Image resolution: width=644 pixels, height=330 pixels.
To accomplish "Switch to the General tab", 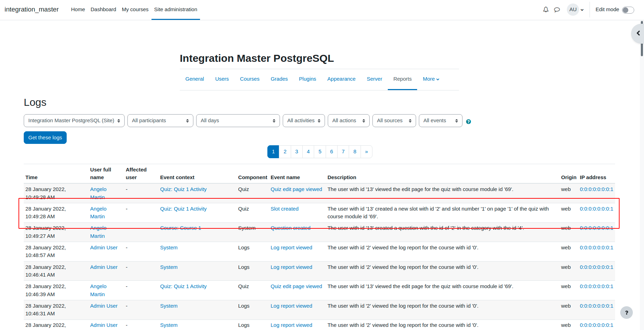I will coord(195,79).
